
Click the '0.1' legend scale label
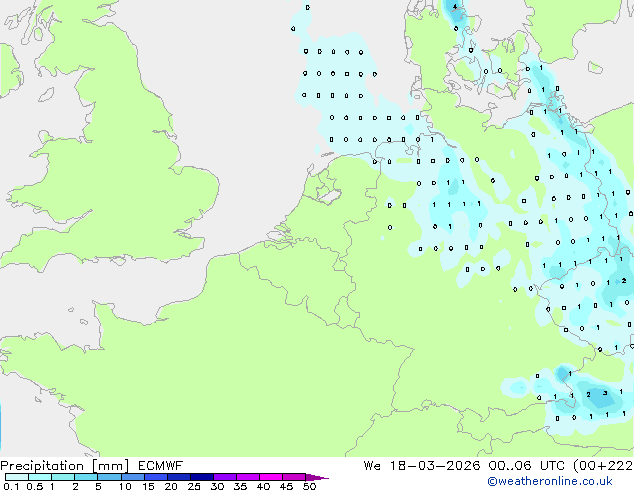click(x=11, y=486)
